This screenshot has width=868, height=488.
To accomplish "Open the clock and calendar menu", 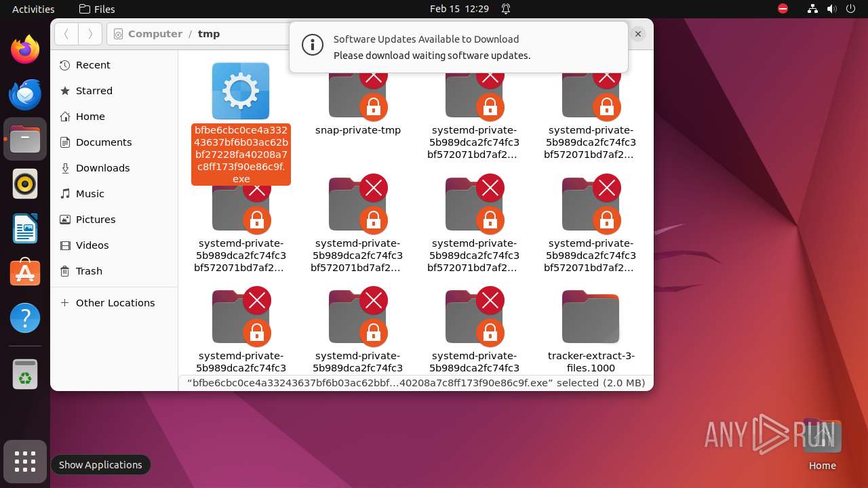I will tap(459, 9).
